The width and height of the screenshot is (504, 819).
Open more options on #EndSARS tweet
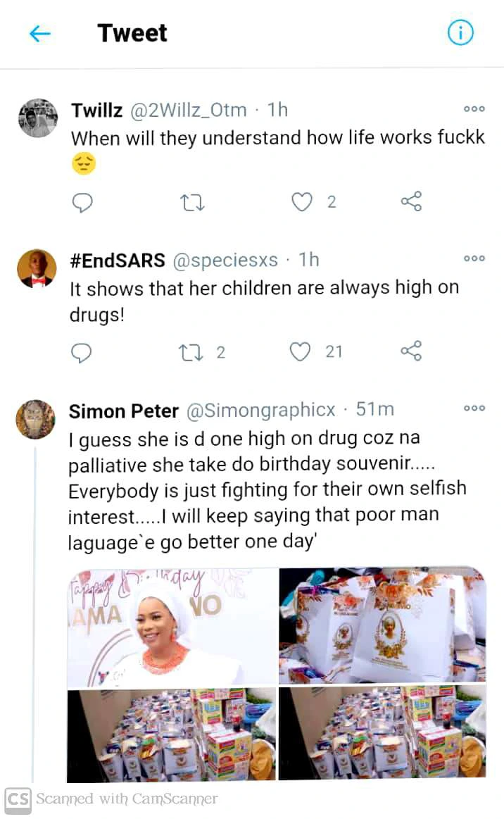click(474, 258)
